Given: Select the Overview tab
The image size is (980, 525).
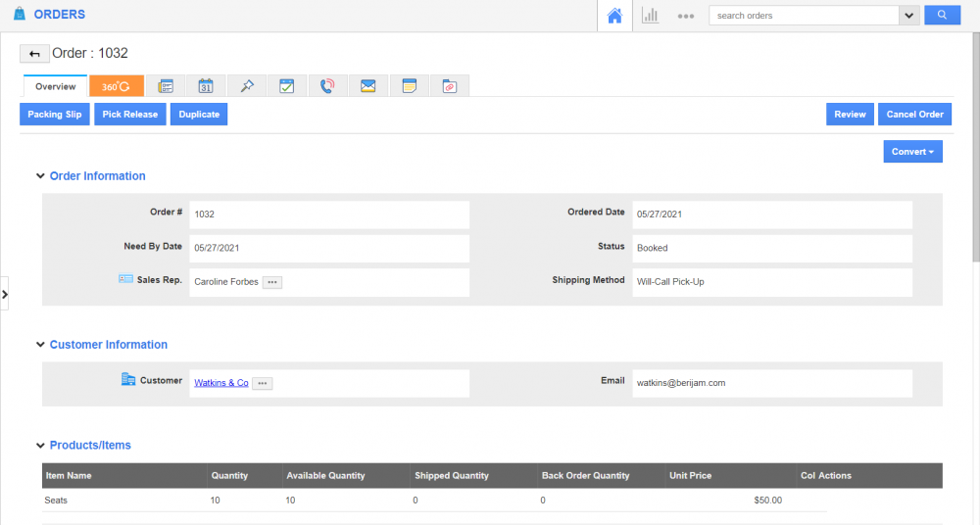Looking at the screenshot, I should tap(56, 86).
